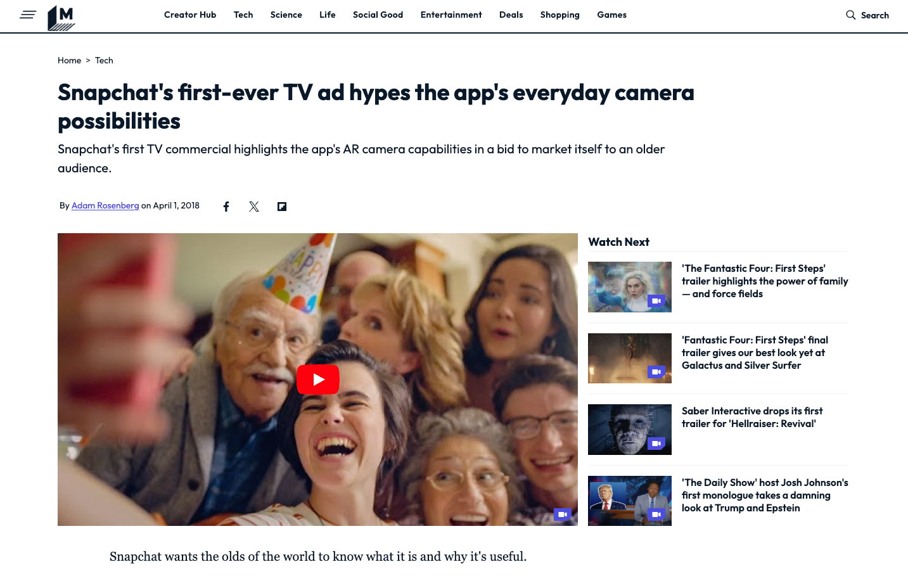
Task: Open Hellraiser: Revival thumbnail
Action: coord(630,430)
